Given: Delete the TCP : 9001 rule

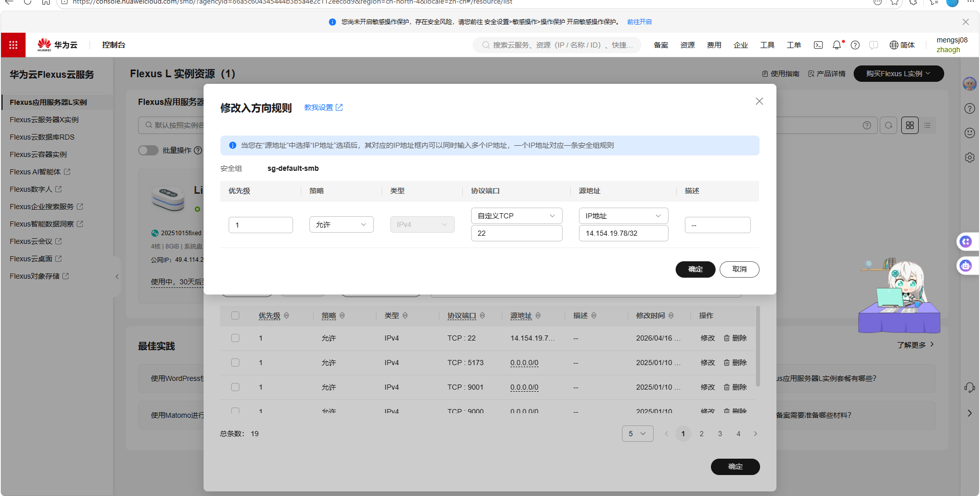Looking at the screenshot, I should [x=735, y=387].
